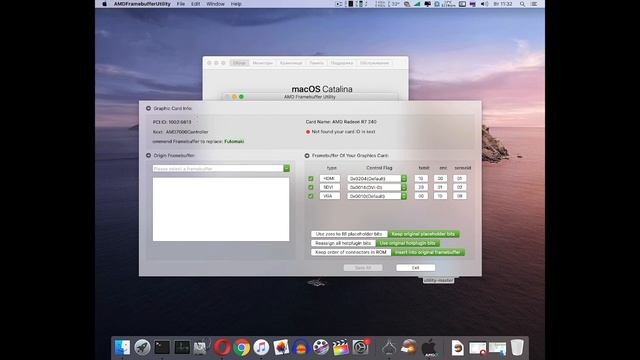The width and height of the screenshot is (640, 360).
Task: Click the volume icon in menu bar
Action: tap(484, 4)
